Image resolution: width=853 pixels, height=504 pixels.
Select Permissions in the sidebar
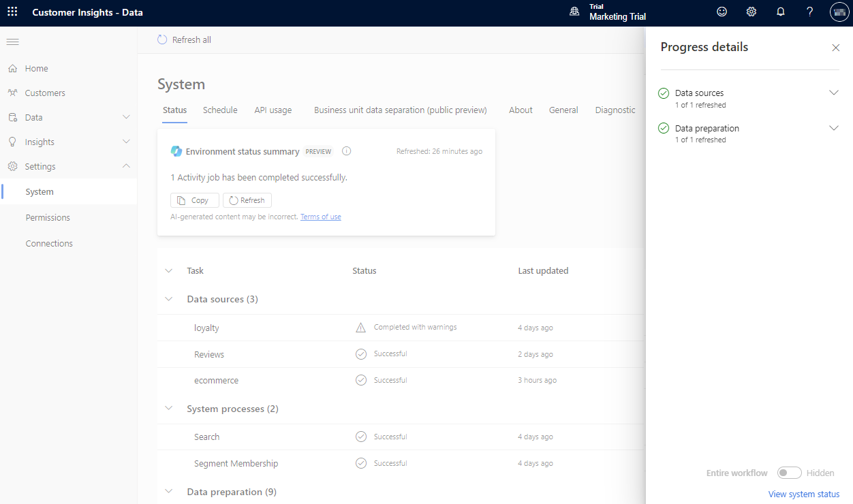[x=48, y=217]
